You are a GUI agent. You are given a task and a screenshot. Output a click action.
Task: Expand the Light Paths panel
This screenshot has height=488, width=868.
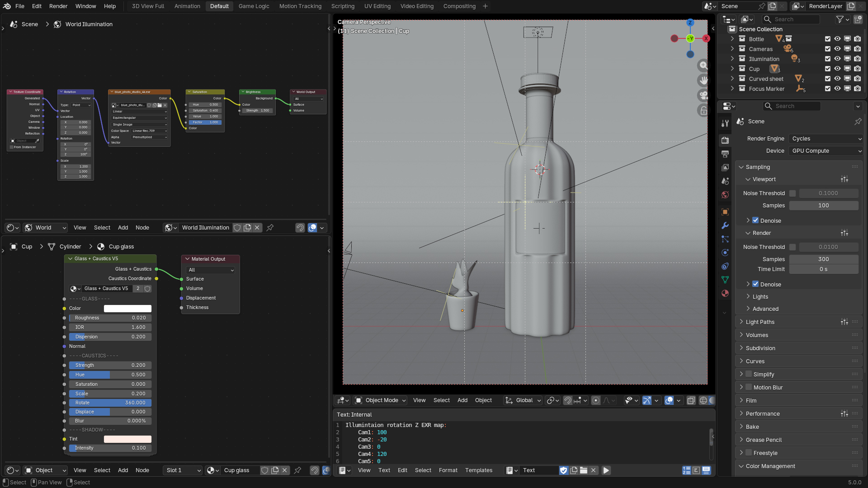[760, 322]
